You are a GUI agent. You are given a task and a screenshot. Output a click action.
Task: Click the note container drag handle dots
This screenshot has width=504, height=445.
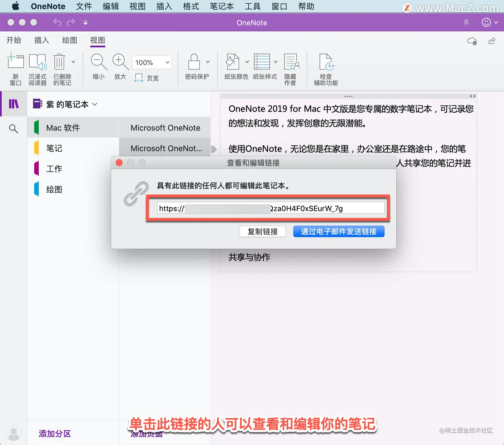[348, 96]
